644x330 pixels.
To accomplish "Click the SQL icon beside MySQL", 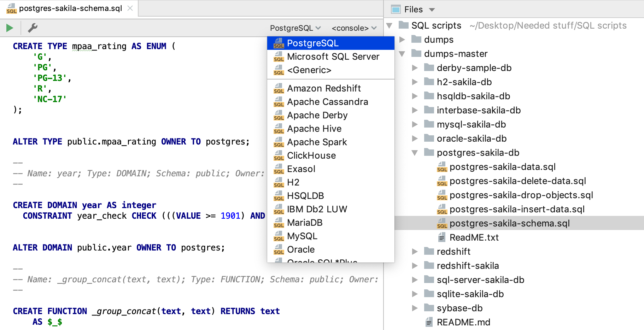I will [279, 236].
